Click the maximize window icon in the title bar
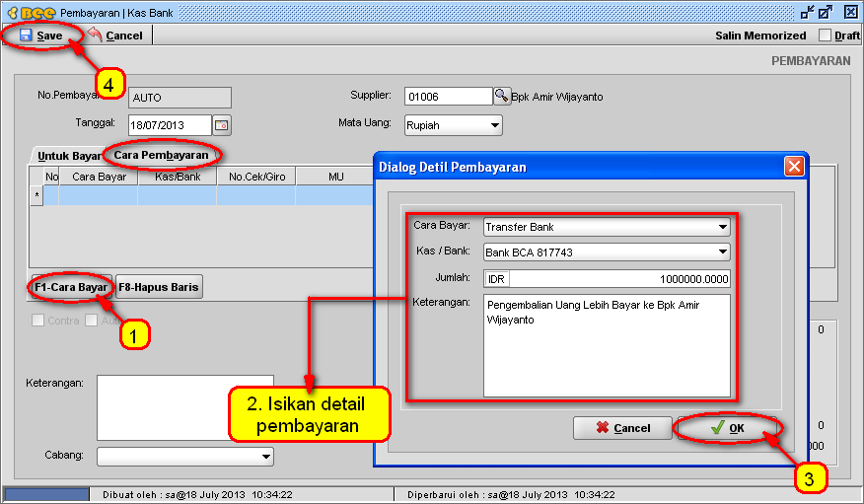Viewport: 864px width, 504px height. (x=826, y=12)
